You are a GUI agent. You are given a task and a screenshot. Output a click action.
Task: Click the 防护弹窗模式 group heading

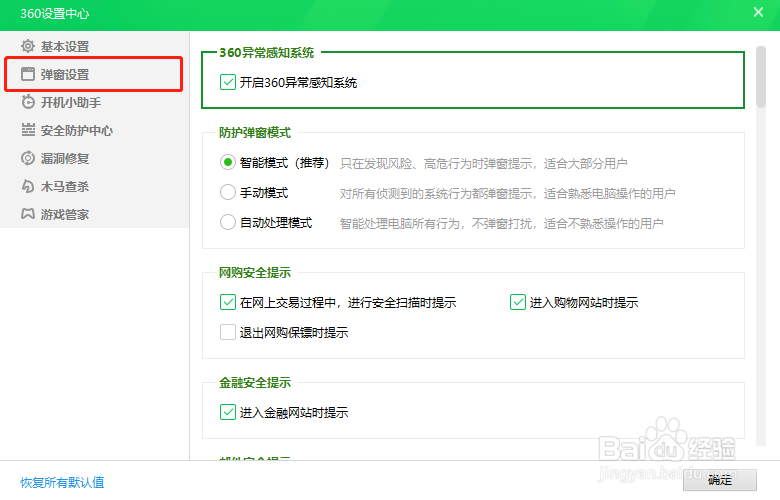pyautogui.click(x=255, y=132)
